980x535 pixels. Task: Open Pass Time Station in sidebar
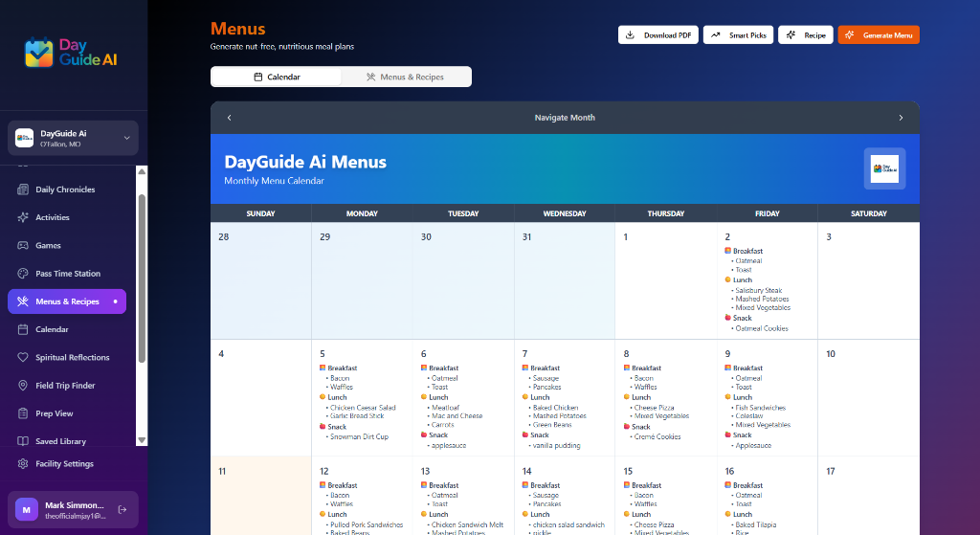pyautogui.click(x=67, y=273)
